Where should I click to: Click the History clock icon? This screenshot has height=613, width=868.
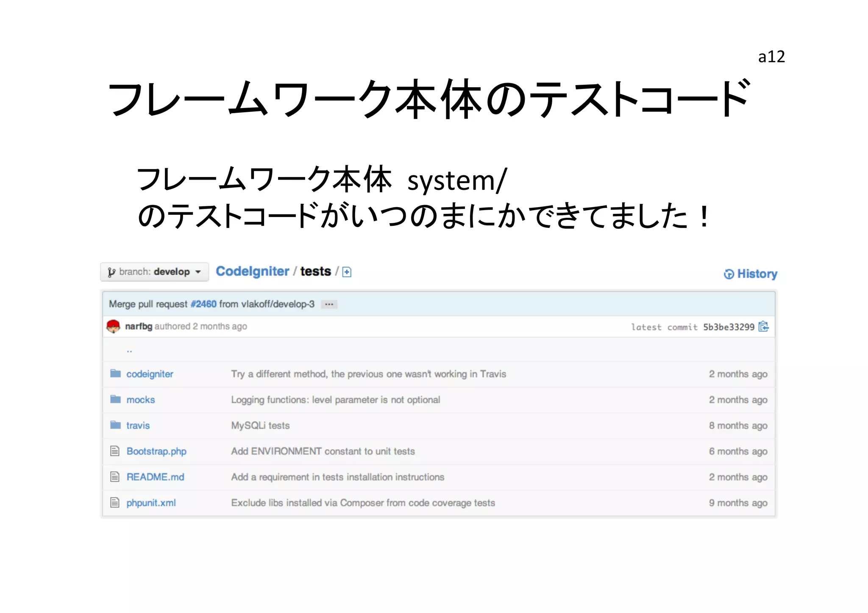click(729, 274)
